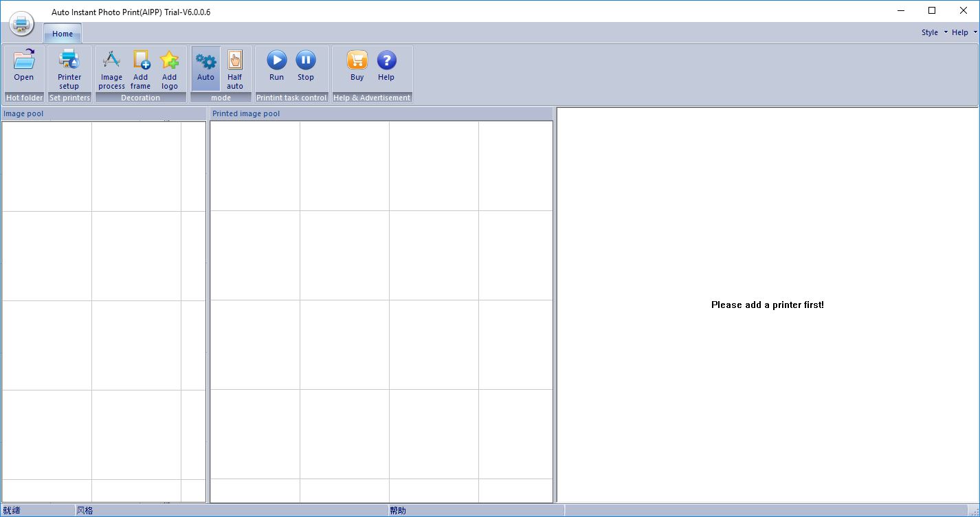Open the Hot folder

(23, 67)
